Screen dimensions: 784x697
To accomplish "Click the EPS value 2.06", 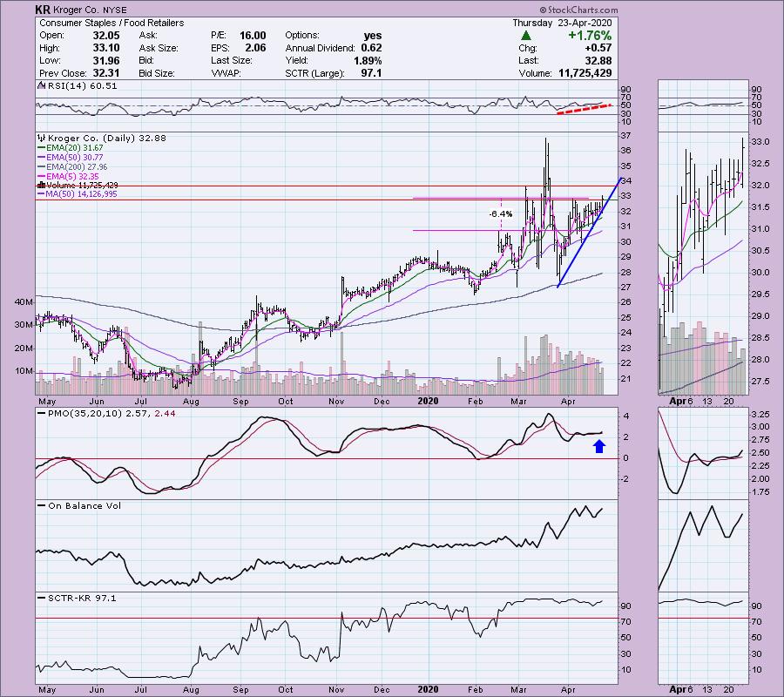I will point(255,48).
